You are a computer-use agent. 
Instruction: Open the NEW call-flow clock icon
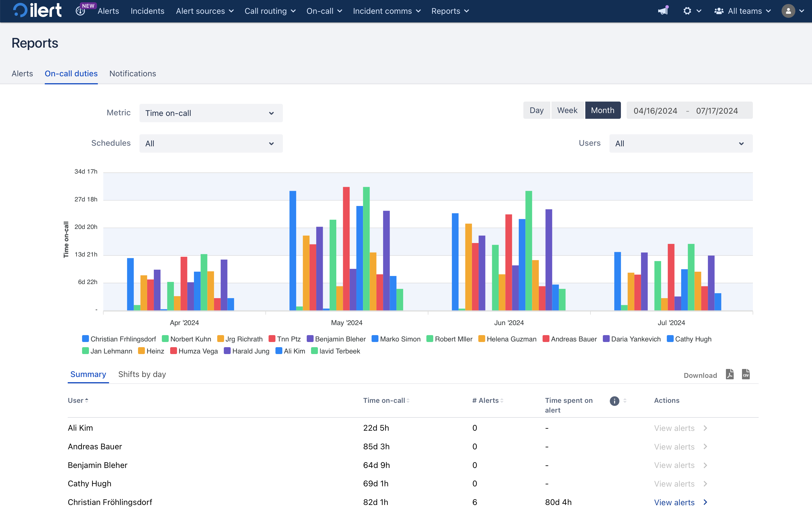[81, 11]
